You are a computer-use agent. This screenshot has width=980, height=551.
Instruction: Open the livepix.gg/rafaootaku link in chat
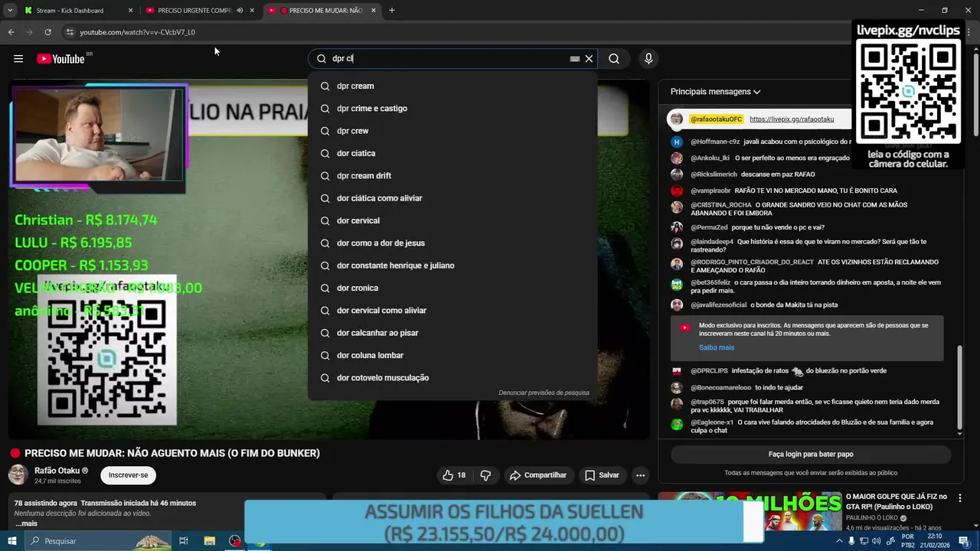[791, 119]
